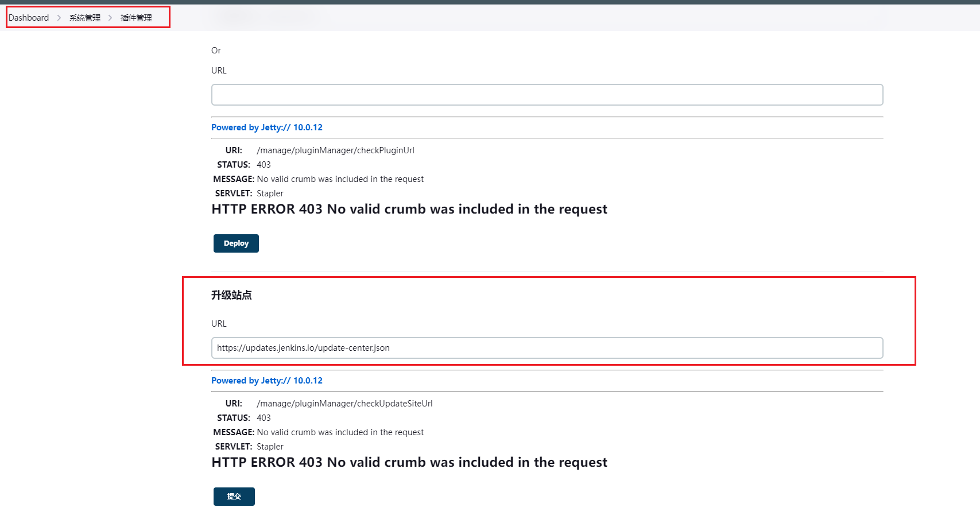This screenshot has height=519, width=980.
Task: Open the Jetty link above checkPluginUrl error
Action: pos(267,127)
